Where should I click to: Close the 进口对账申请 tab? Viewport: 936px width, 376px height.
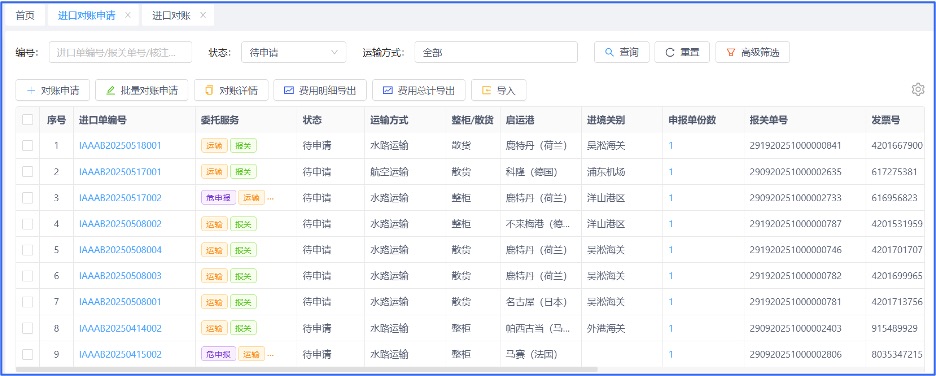point(127,16)
